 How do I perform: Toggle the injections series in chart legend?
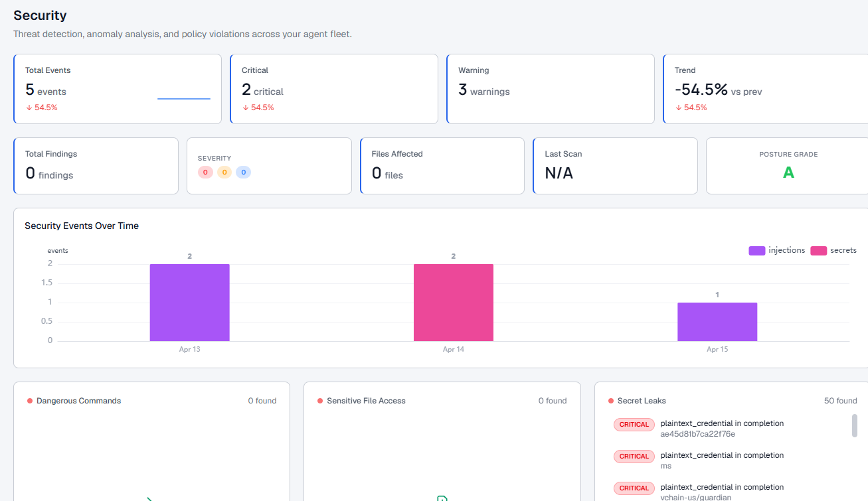(x=777, y=251)
